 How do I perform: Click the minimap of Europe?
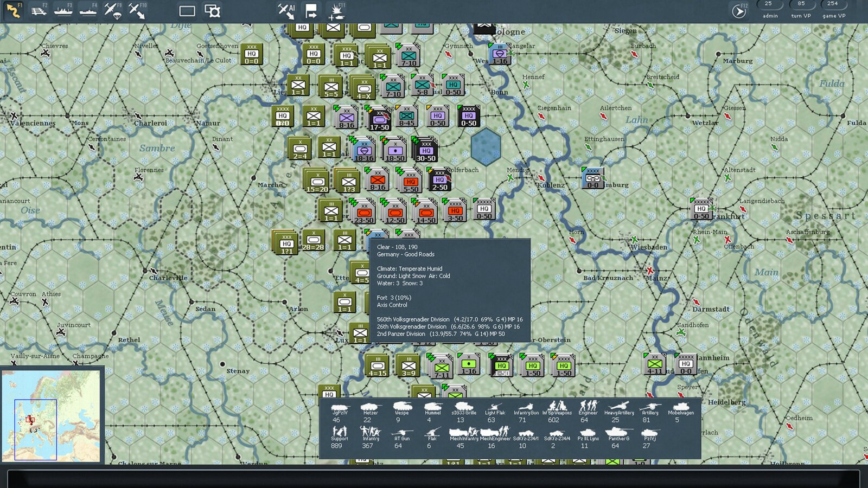(52, 416)
